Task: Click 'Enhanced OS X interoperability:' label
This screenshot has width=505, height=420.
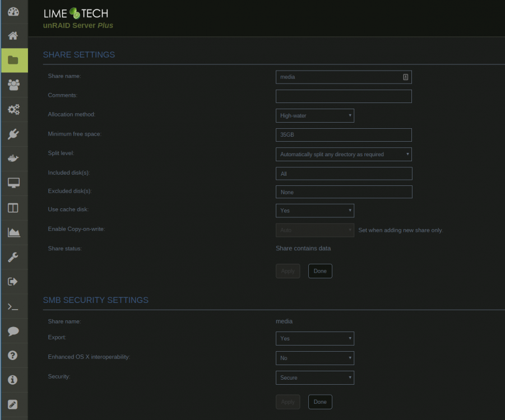Action: 89,357
